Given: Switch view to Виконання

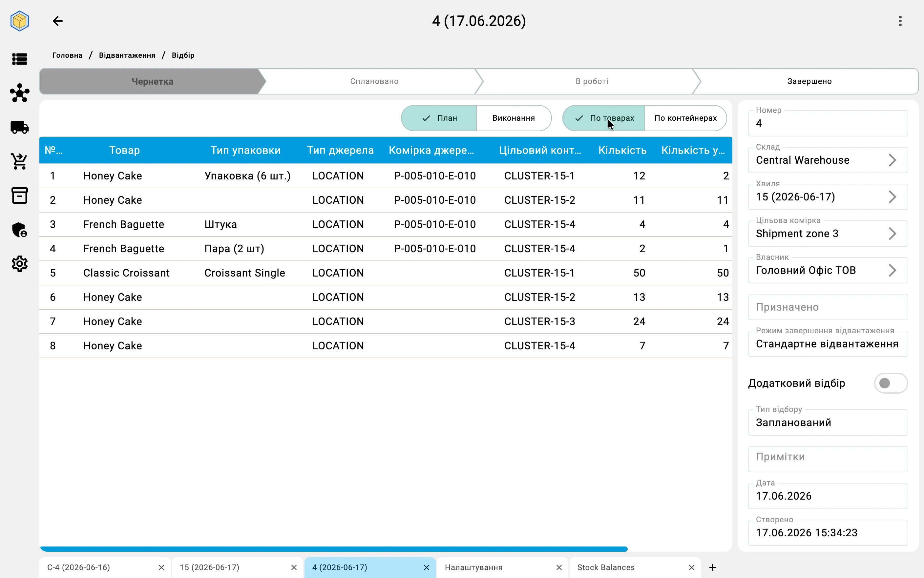Looking at the screenshot, I should tap(514, 118).
